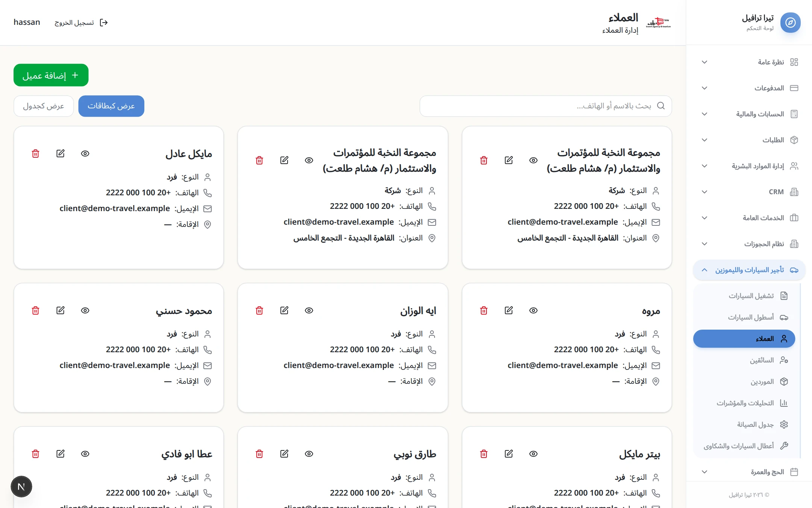The width and height of the screenshot is (812, 508).
Task: View details of مروه client
Action: click(533, 310)
